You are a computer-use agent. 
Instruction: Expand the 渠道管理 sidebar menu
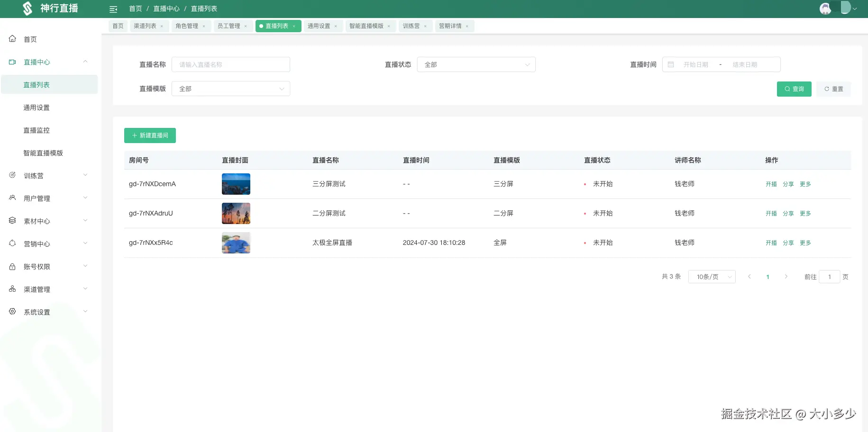85,289
